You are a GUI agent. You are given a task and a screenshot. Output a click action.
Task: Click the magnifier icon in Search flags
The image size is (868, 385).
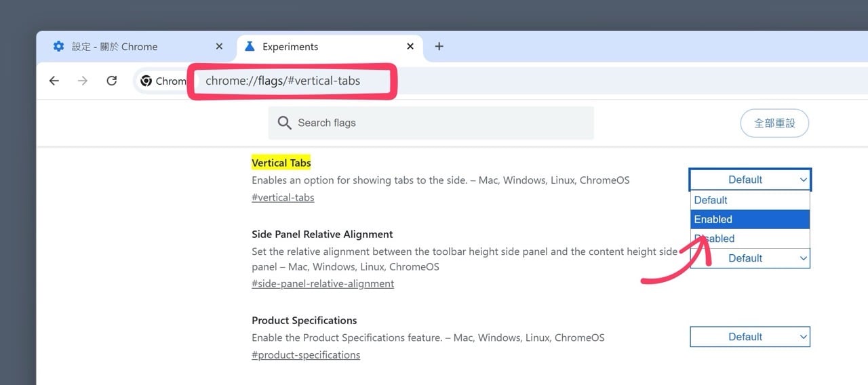click(x=285, y=123)
